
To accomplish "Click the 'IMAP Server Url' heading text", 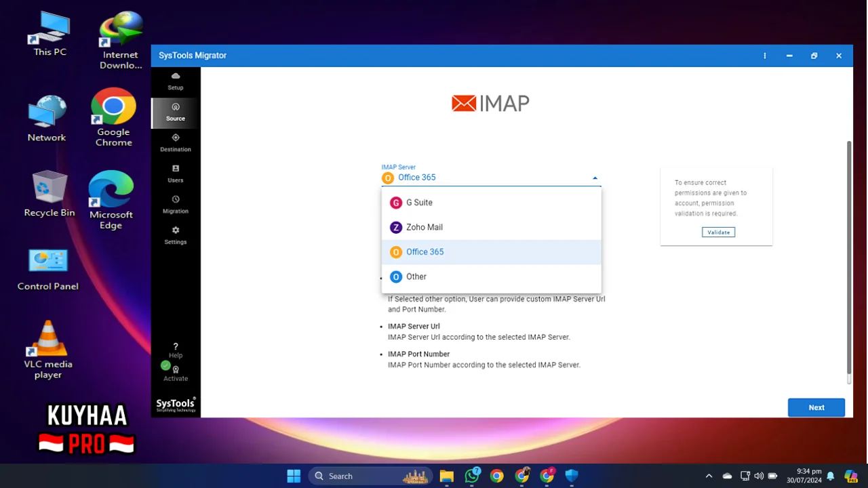I will (414, 326).
